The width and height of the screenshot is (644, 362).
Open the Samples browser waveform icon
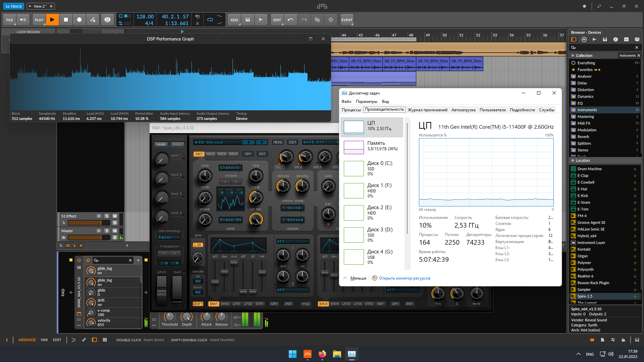[594, 40]
